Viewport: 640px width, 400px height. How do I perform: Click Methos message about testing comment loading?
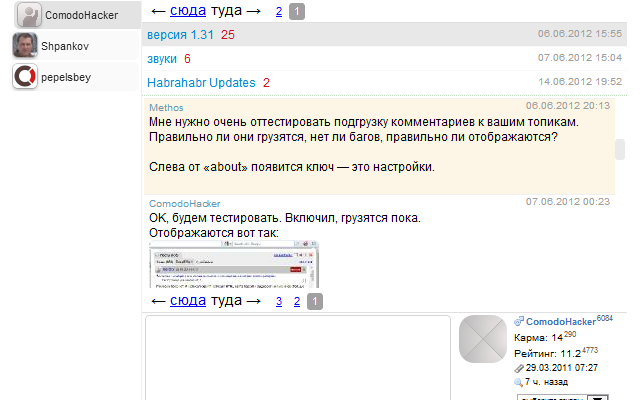364,144
